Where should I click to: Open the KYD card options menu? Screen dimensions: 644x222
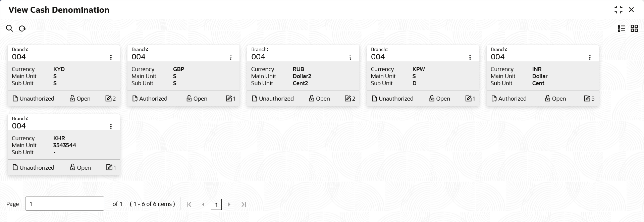point(111,57)
